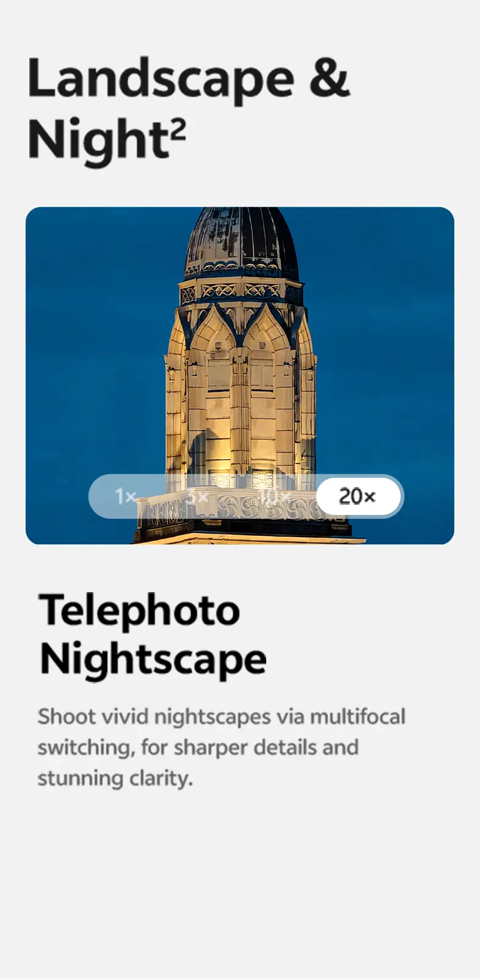This screenshot has height=980, width=480.
Task: Switch to 3× zoom level
Action: [198, 497]
